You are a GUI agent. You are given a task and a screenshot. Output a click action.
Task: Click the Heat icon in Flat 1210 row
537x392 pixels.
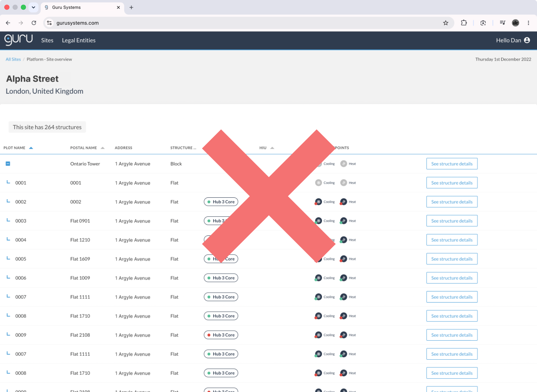tap(343, 240)
